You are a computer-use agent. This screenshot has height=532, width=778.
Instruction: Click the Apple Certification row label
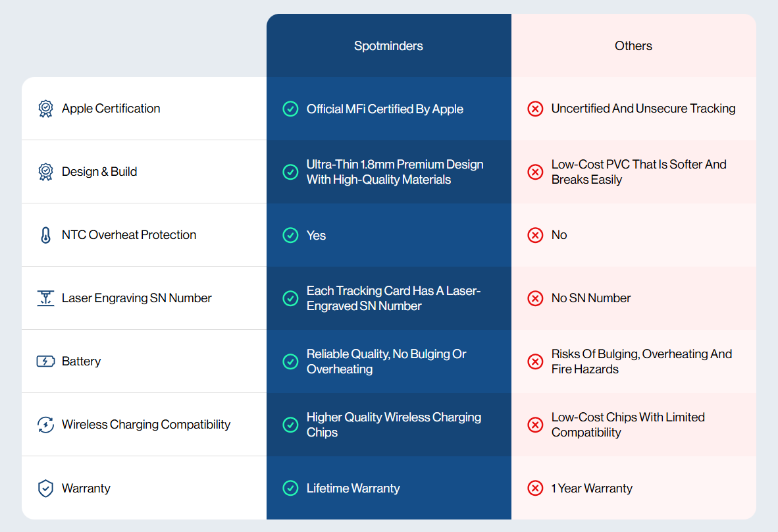tap(111, 109)
